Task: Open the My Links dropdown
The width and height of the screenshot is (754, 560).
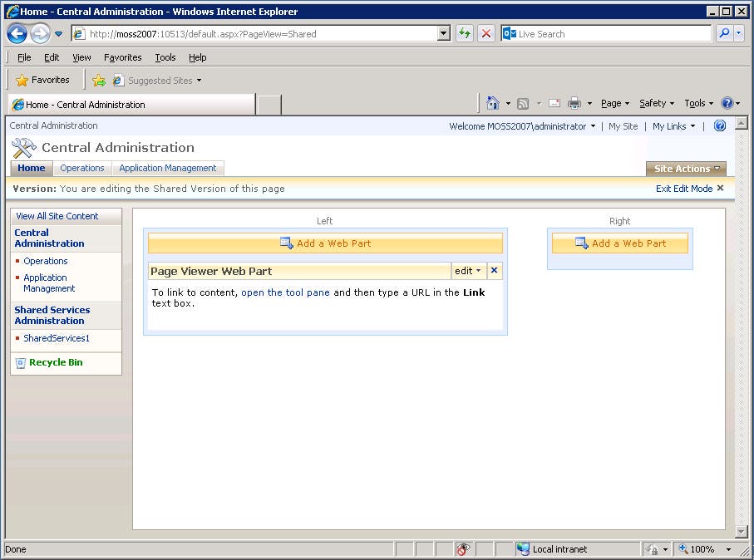Action: click(x=673, y=125)
